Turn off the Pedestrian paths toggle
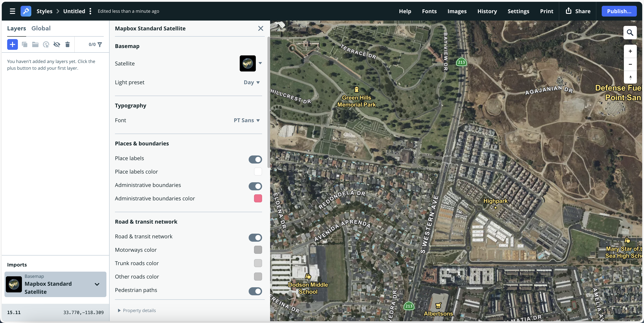Image resolution: width=644 pixels, height=323 pixels. [x=255, y=291]
